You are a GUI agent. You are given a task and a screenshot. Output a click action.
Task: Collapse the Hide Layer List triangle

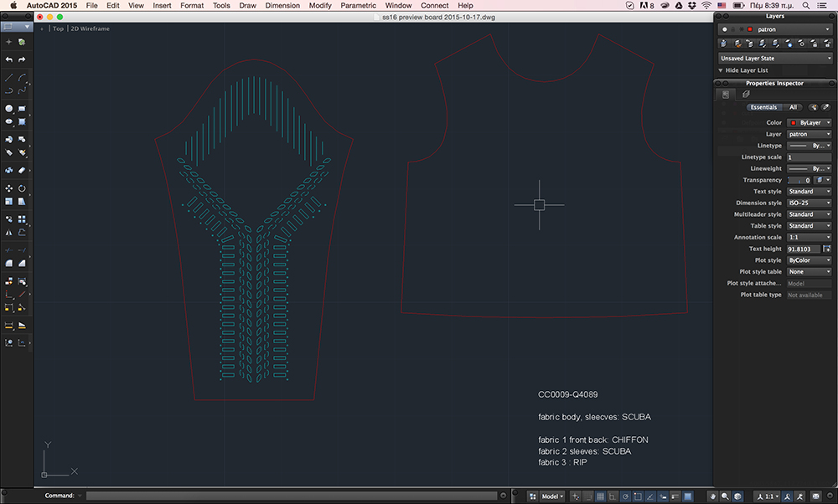pos(721,70)
